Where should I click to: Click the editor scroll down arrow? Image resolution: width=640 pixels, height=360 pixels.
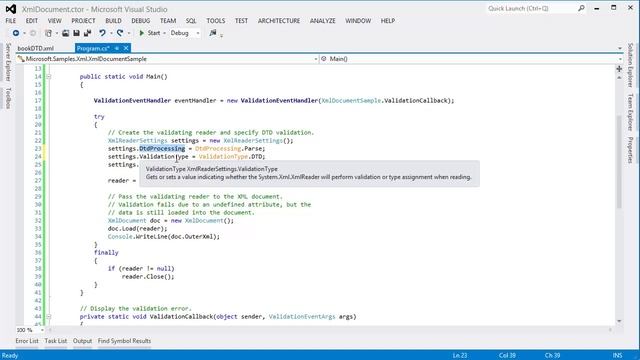619,321
